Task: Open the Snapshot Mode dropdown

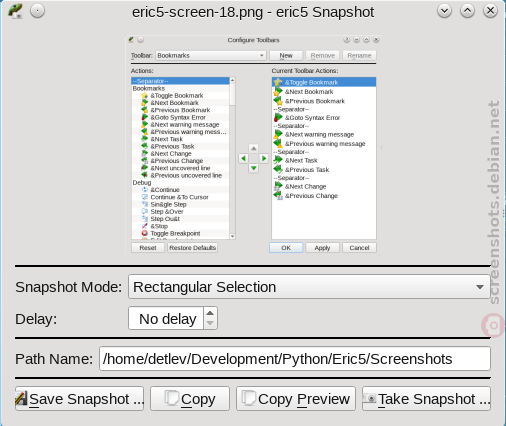Action: 309,287
